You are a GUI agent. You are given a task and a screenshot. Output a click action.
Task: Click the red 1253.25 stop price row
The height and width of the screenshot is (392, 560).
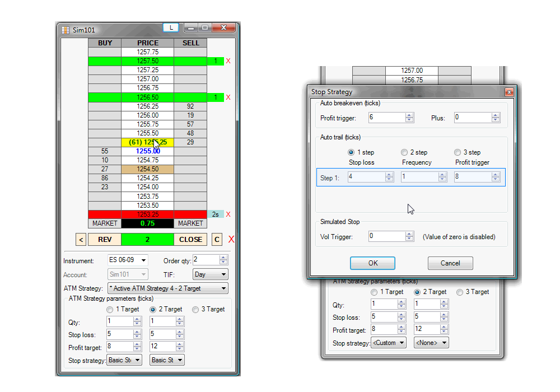[x=147, y=214]
